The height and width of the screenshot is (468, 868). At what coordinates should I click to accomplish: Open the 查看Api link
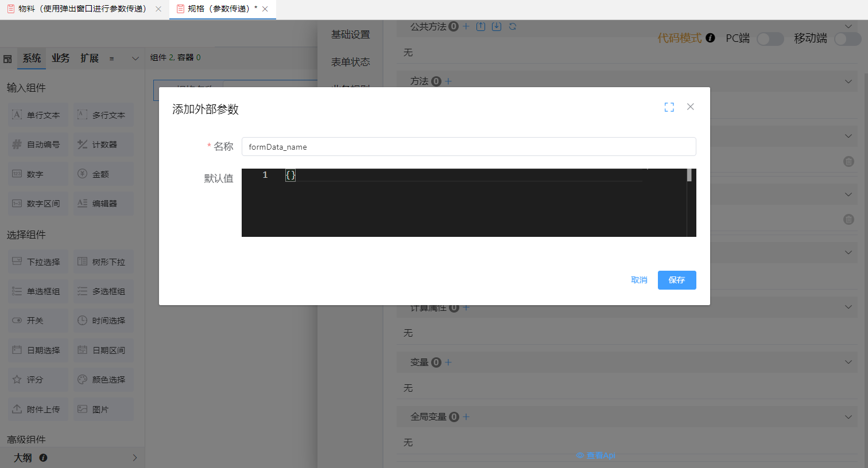tap(596, 455)
